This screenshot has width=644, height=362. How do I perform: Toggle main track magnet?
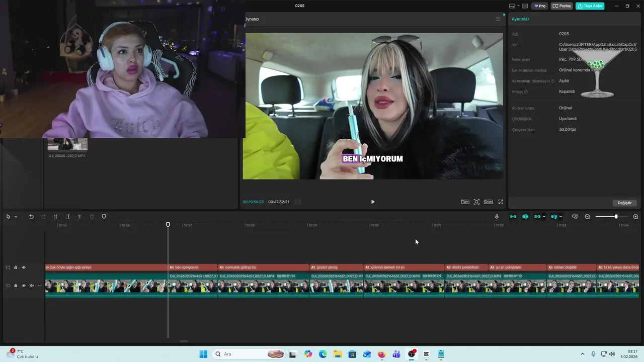pyautogui.click(x=513, y=217)
